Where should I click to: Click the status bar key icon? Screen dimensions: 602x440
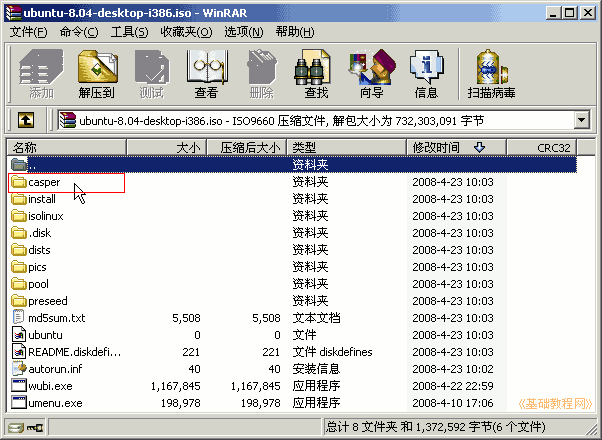click(35, 427)
